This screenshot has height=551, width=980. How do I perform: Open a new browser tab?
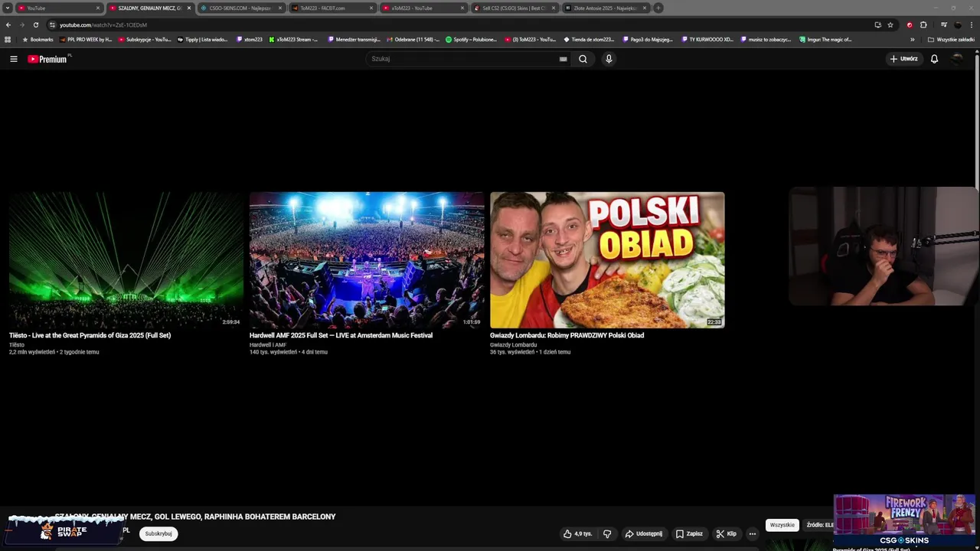(658, 8)
